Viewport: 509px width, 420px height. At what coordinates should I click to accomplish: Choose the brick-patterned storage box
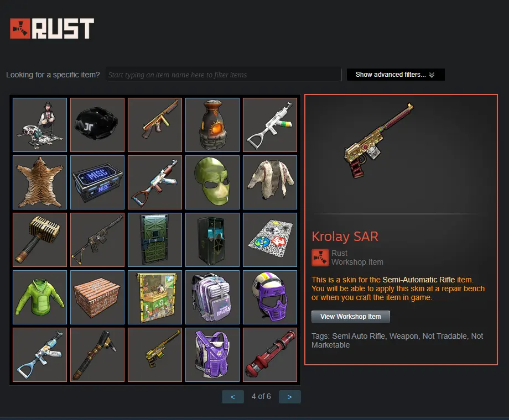click(97, 297)
